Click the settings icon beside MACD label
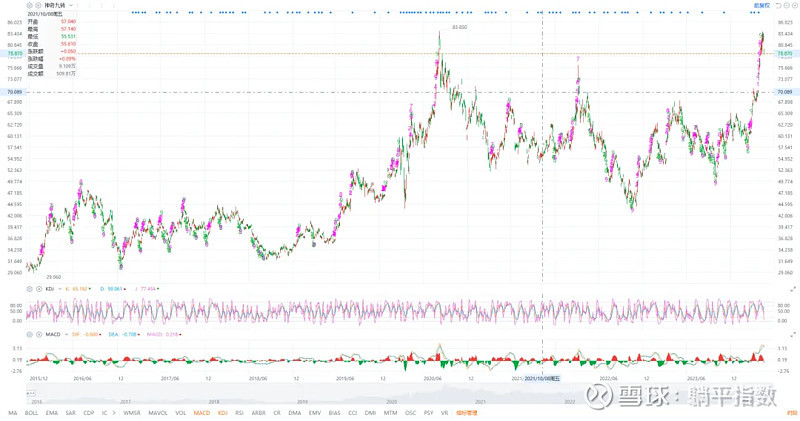The image size is (800, 421). tap(30, 334)
